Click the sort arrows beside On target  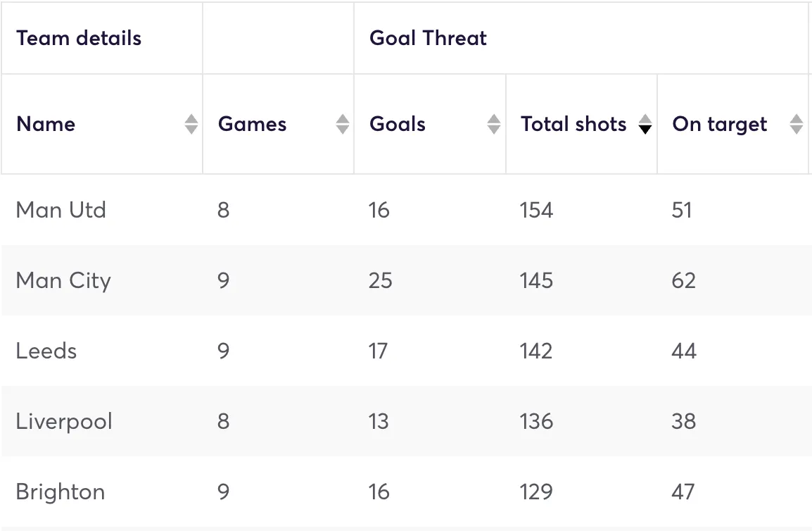coord(797,125)
